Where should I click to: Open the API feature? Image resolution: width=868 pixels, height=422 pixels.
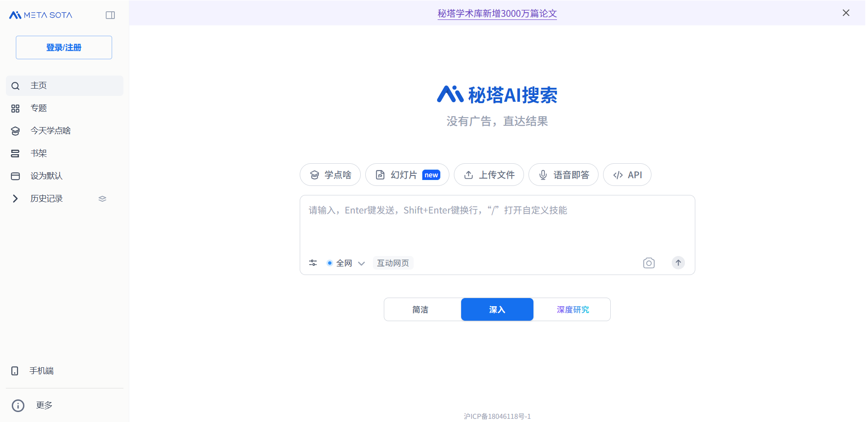627,175
